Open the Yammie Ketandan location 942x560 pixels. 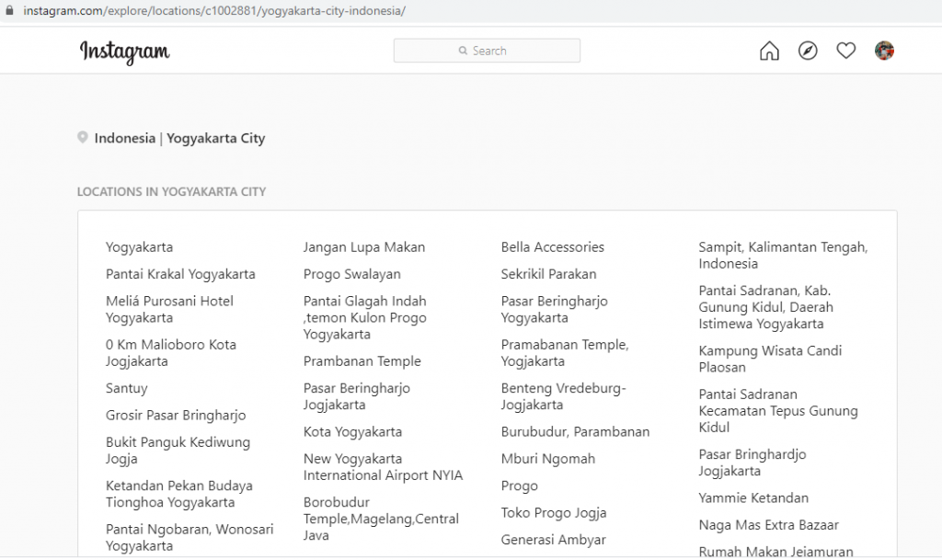tap(753, 497)
